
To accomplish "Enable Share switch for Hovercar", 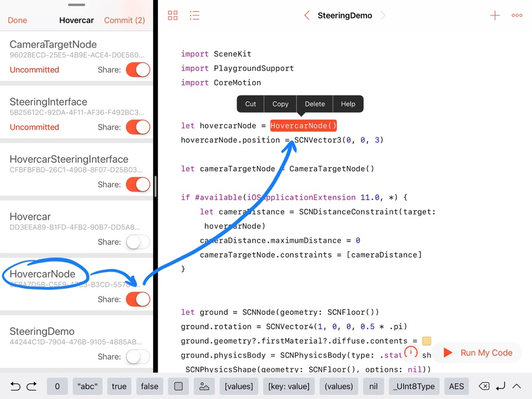I will coord(138,242).
